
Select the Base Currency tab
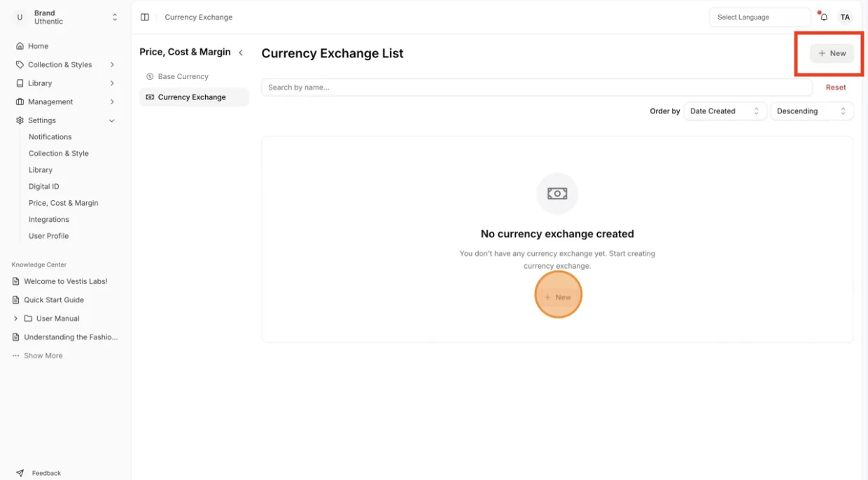[x=194, y=76]
